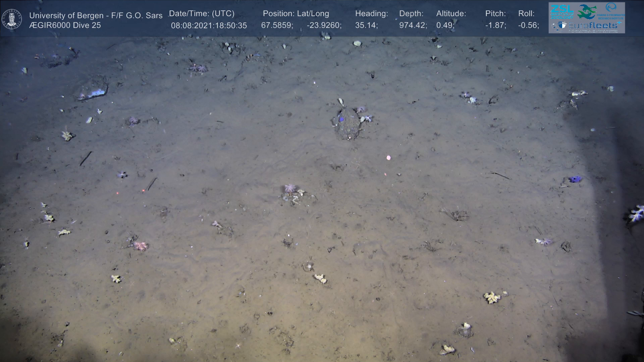
Task: Click the Eurofleets+ logo text
Action: 593,25
